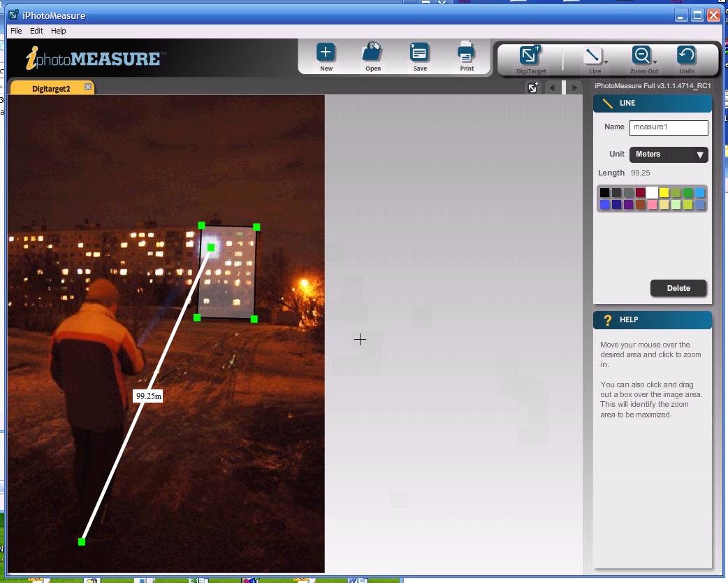Image resolution: width=728 pixels, height=583 pixels.
Task: Switch to the Digitarget2 tab
Action: 51,89
